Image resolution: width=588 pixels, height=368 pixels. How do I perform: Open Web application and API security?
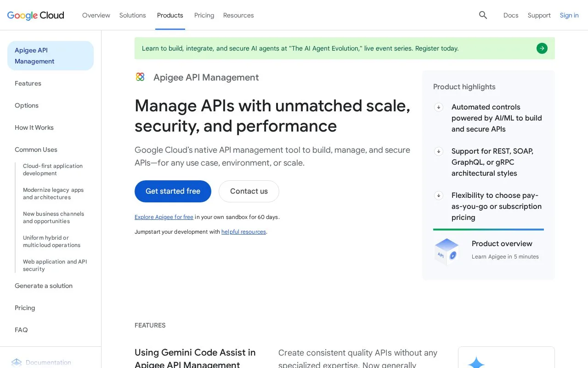(55, 265)
